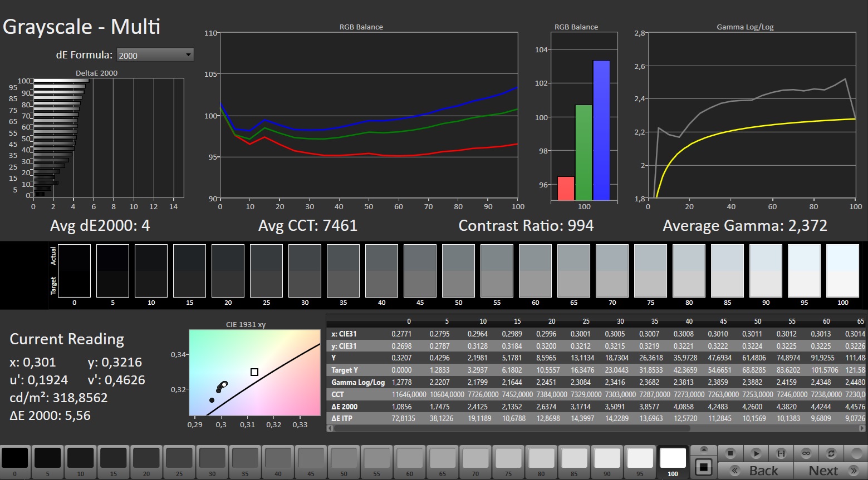Click the CIE 1931 xy chart target square
Viewport: 868px width, 480px height.
click(254, 372)
